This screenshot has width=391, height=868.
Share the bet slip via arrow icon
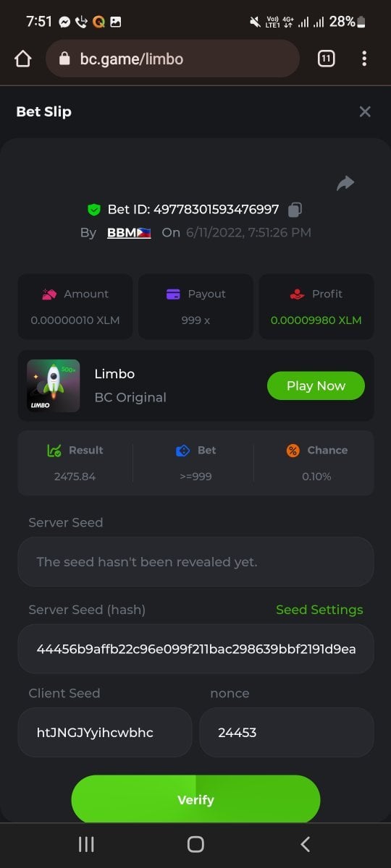345,183
